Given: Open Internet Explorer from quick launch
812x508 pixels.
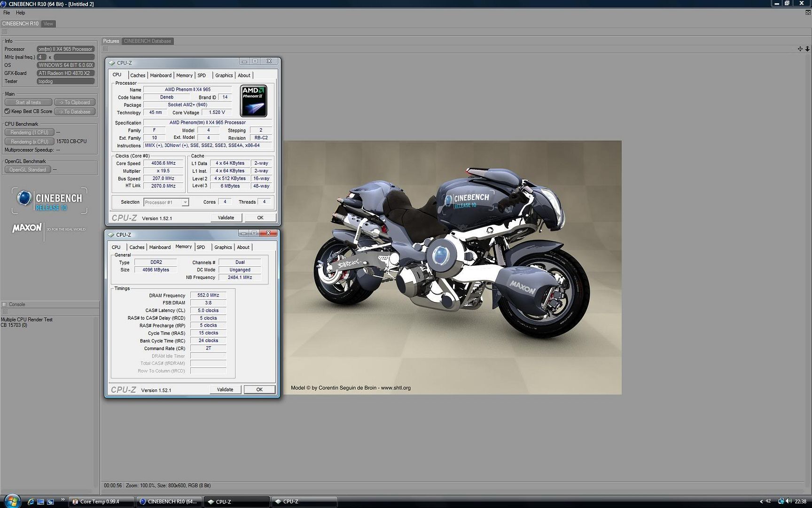Looking at the screenshot, I should click(x=31, y=502).
